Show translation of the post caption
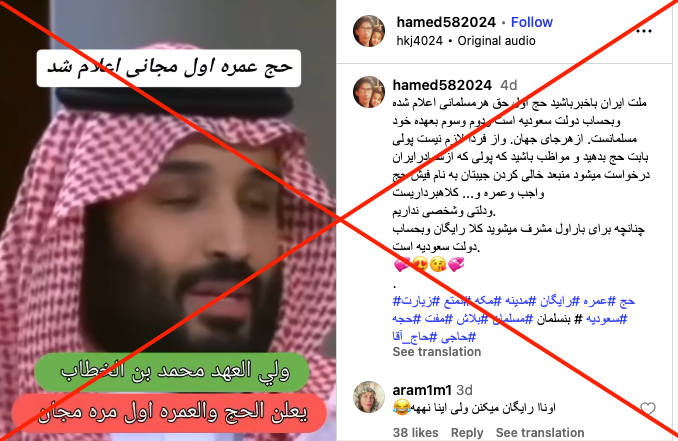Viewport: 678px width, 441px height. coord(437,352)
